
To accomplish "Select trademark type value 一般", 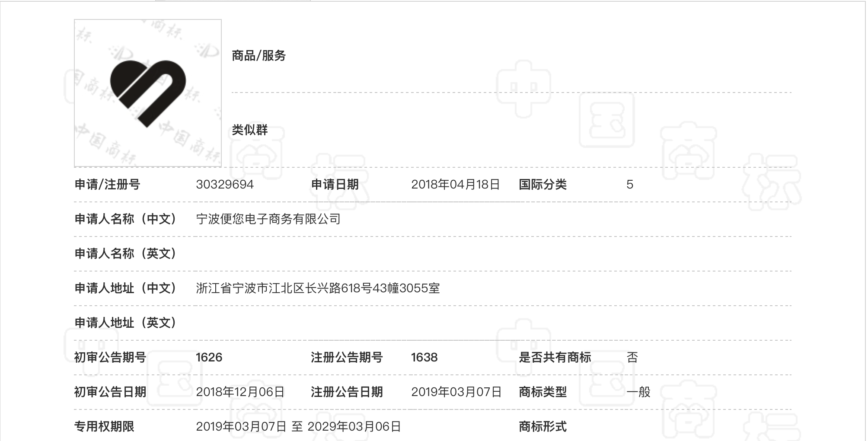I will [x=638, y=392].
